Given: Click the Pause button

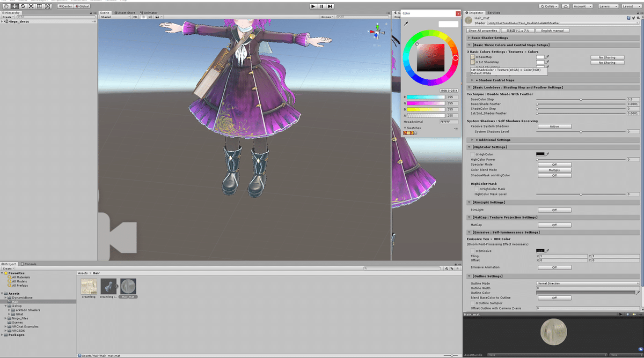Looking at the screenshot, I should click(x=322, y=6).
